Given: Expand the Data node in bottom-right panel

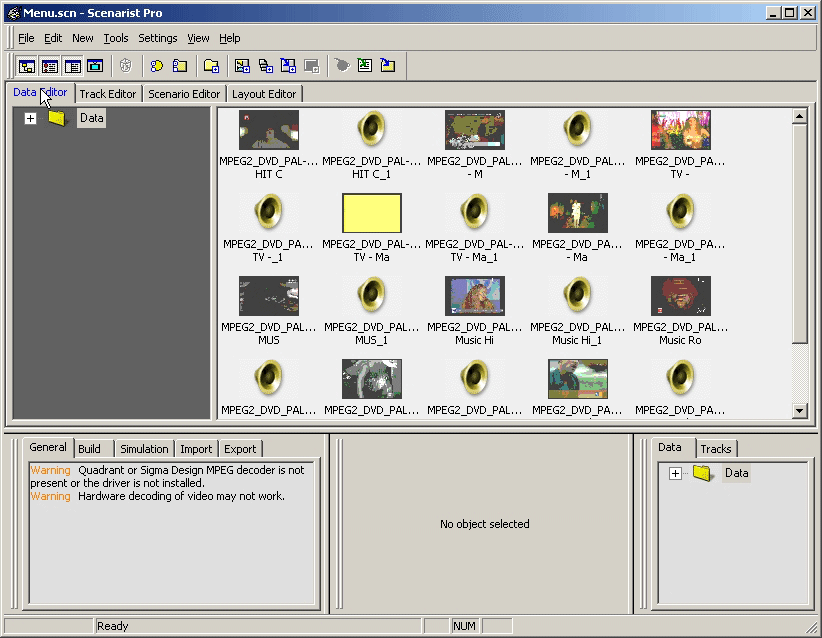Looking at the screenshot, I should [675, 473].
